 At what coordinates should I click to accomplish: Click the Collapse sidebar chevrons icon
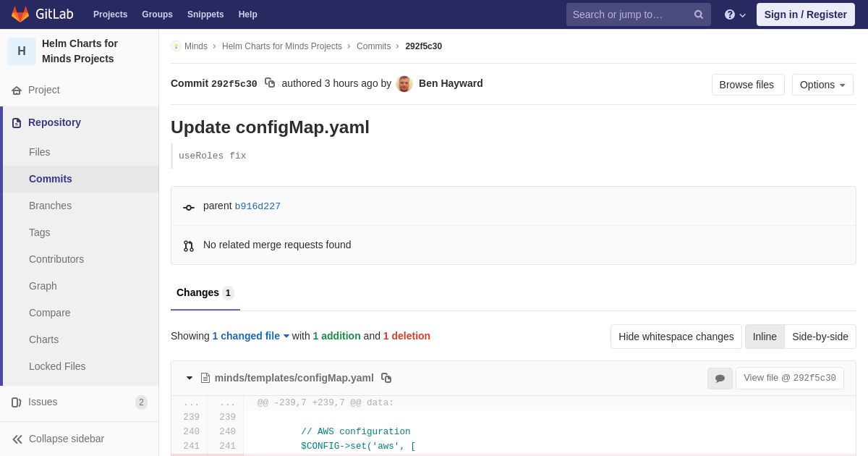(x=17, y=439)
